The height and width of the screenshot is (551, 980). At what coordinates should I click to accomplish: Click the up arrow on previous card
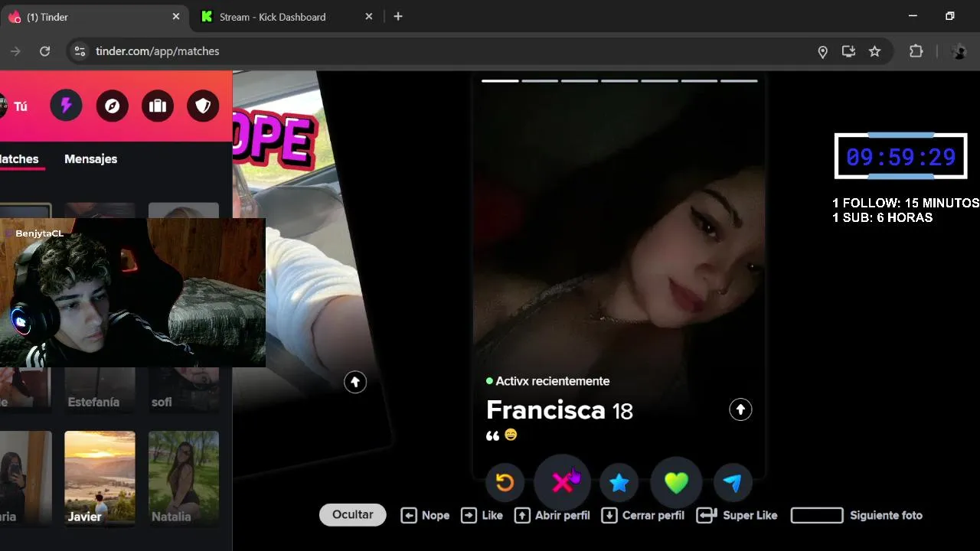tap(355, 382)
